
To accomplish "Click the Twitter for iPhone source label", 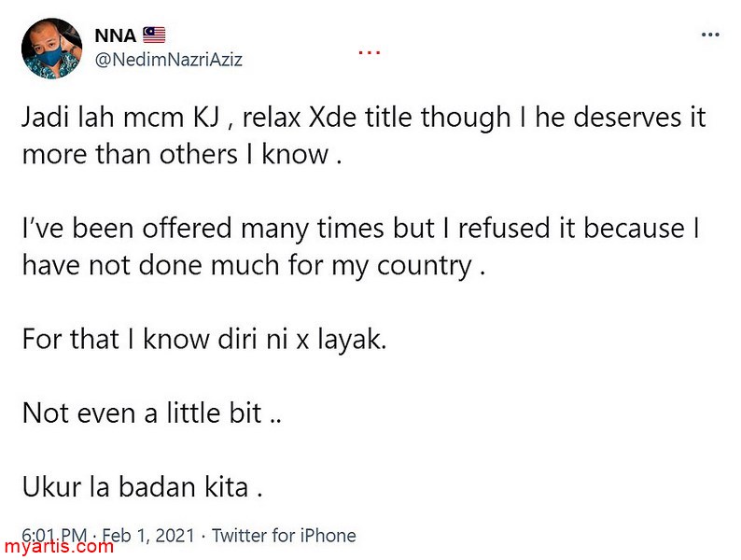I will [284, 536].
